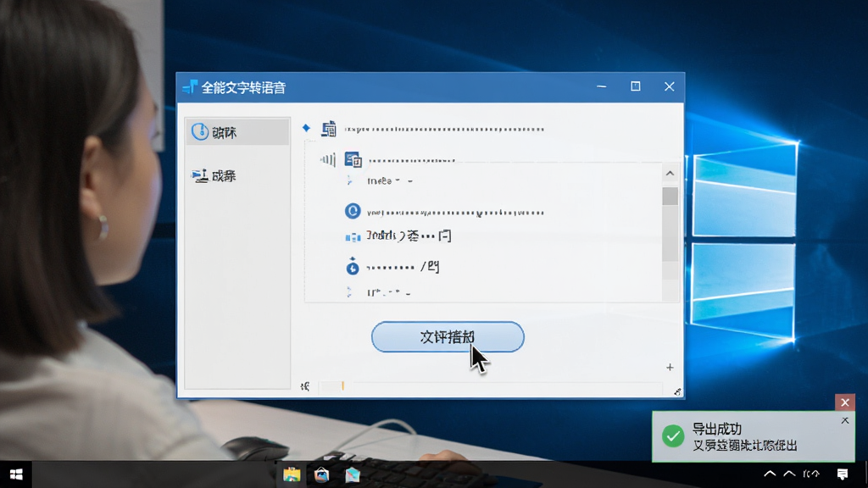Click the resize grip icon in window corner
868x488 pixels.
pyautogui.click(x=677, y=391)
